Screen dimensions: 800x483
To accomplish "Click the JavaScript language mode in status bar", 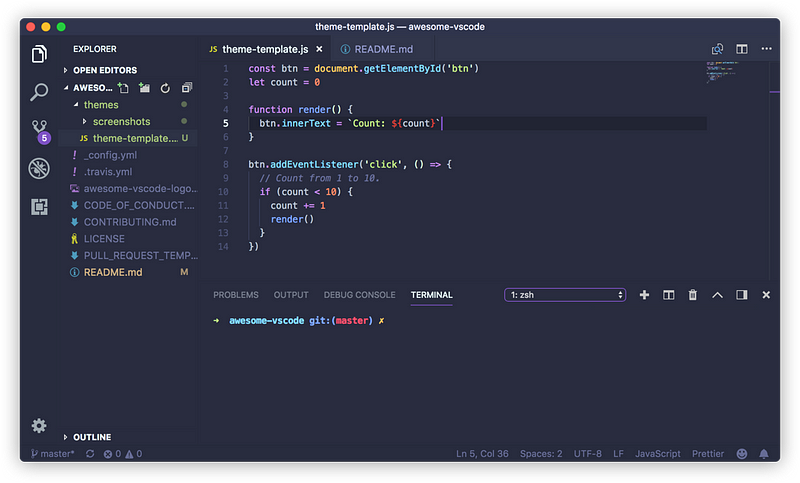I will 657,453.
